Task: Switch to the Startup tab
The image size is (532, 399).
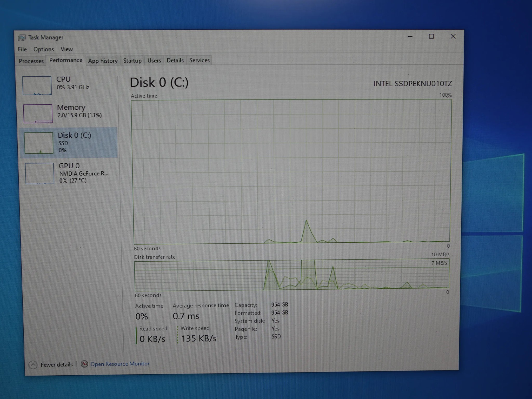Action: pos(132,61)
